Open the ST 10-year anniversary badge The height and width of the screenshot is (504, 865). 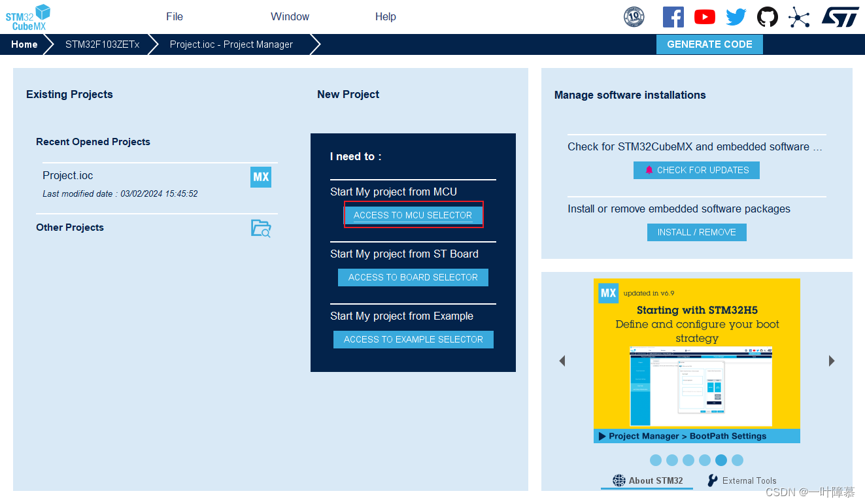pyautogui.click(x=634, y=17)
